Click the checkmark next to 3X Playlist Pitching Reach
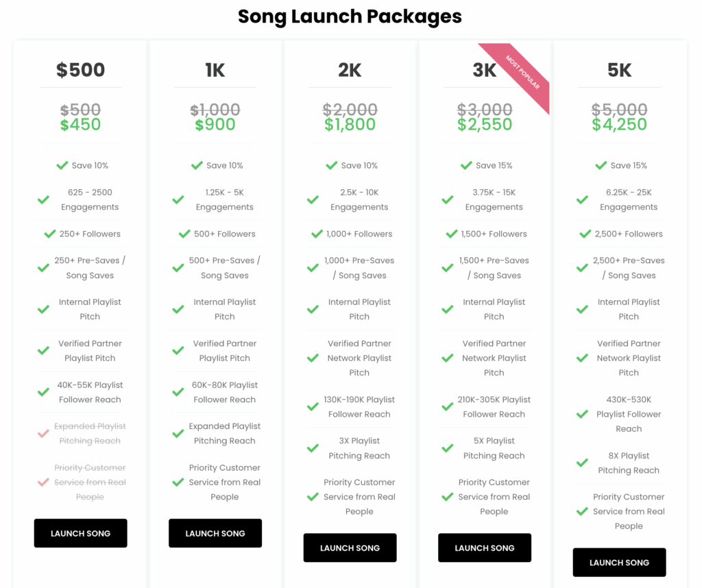This screenshot has width=702, height=588. 313,448
